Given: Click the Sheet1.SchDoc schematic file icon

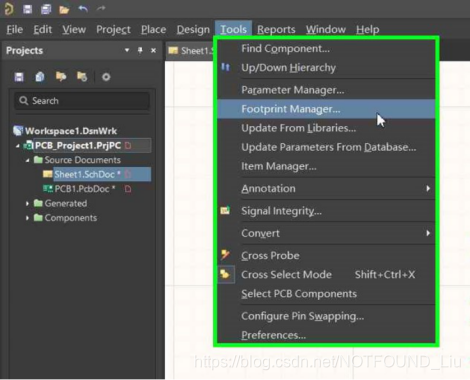Looking at the screenshot, I should (48, 174).
